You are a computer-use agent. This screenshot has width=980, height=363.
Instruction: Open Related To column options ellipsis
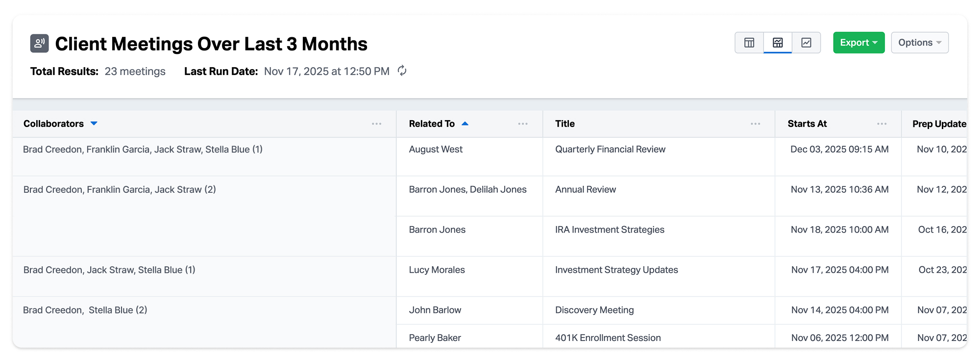click(x=523, y=124)
